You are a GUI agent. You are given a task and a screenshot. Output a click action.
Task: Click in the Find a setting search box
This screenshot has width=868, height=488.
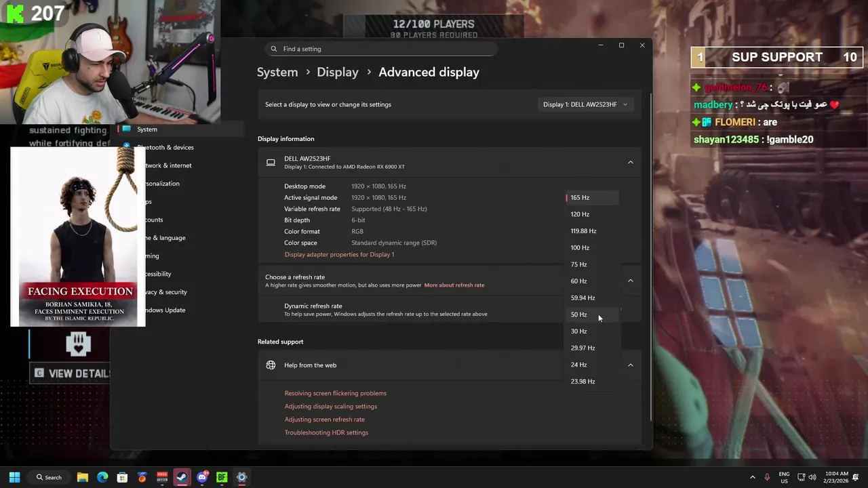pyautogui.click(x=380, y=49)
